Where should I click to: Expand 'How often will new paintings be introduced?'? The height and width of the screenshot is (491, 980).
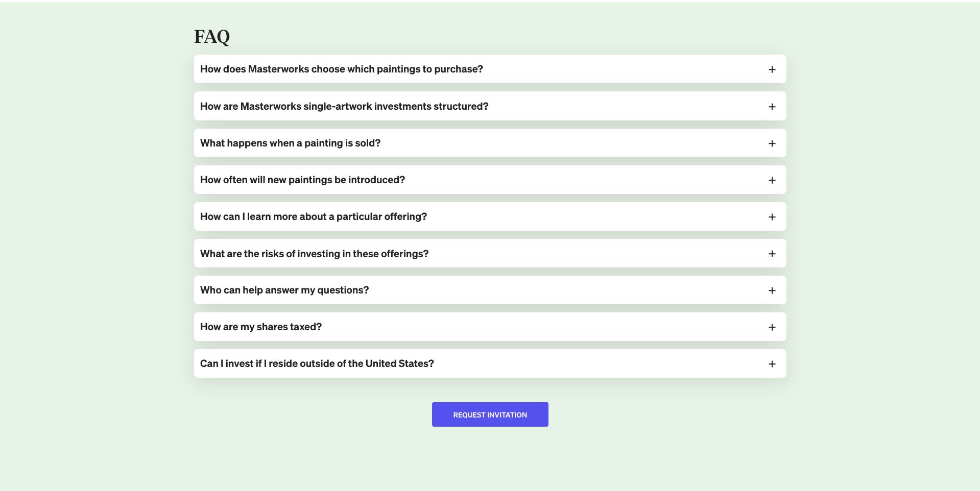click(302, 180)
